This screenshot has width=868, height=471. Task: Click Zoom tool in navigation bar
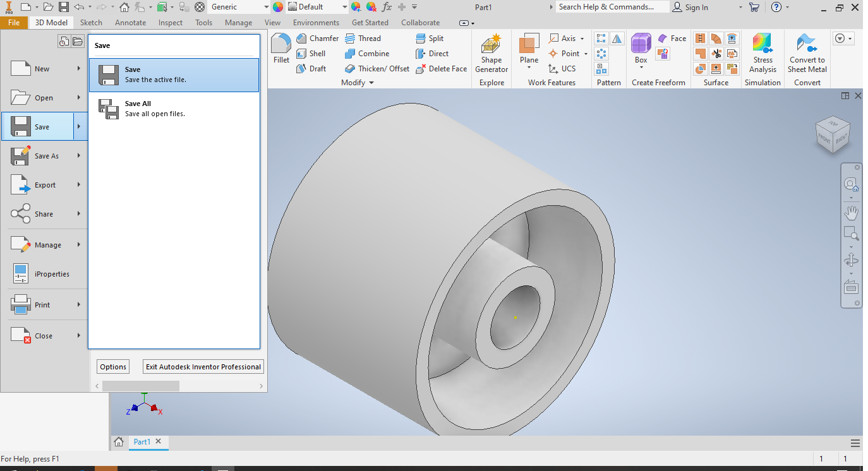click(851, 234)
